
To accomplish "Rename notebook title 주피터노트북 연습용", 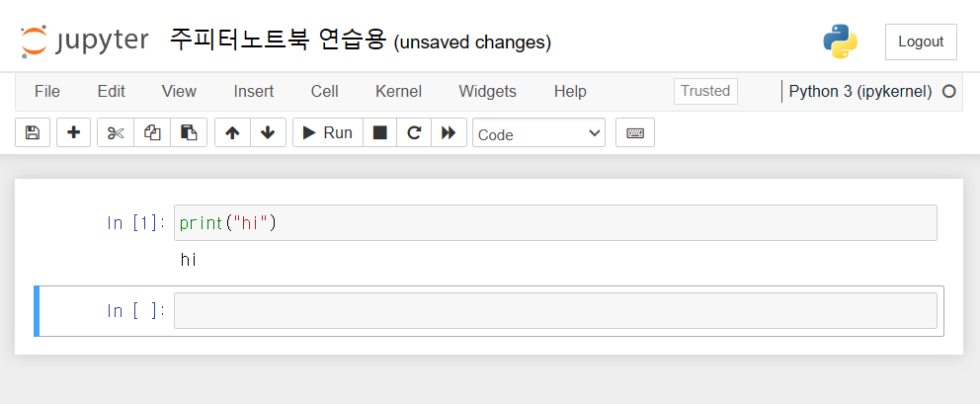I will 279,41.
